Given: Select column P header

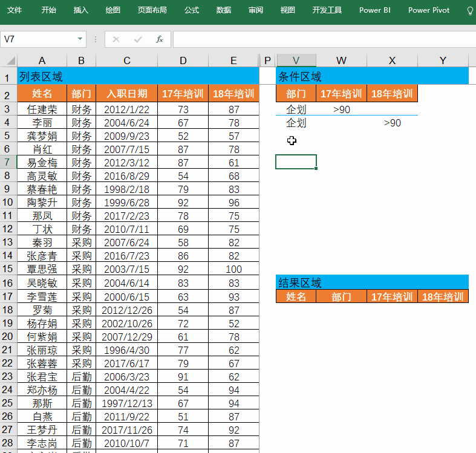Looking at the screenshot, I should [x=268, y=60].
